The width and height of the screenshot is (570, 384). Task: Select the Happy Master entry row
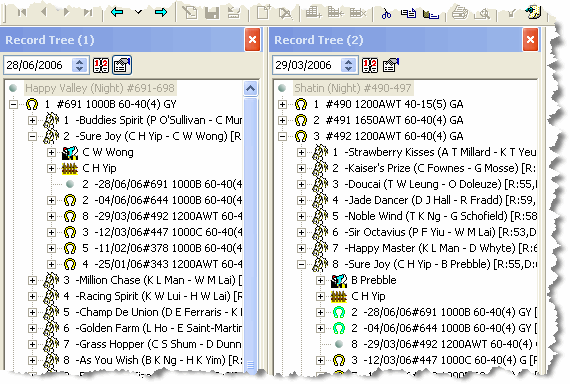click(434, 248)
